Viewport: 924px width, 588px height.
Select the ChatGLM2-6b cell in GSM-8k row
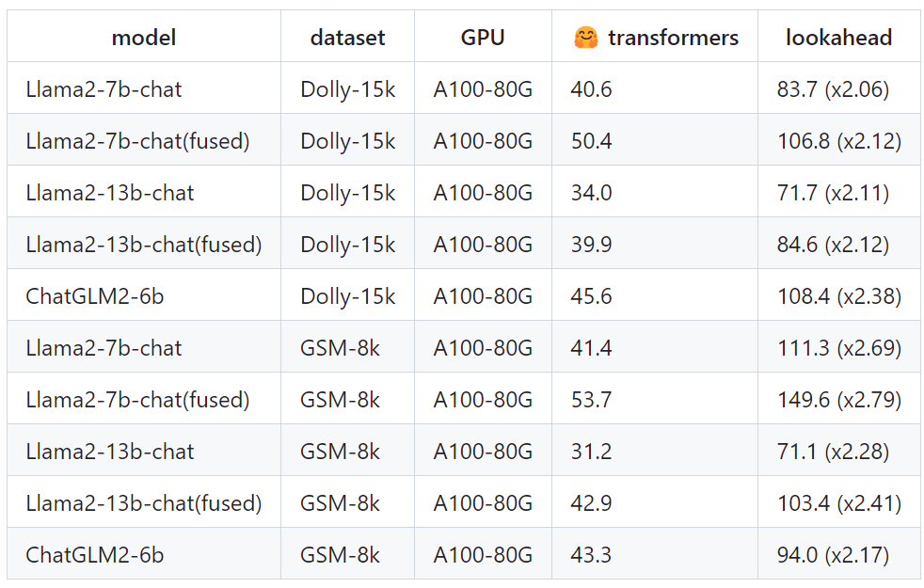[x=144, y=554]
